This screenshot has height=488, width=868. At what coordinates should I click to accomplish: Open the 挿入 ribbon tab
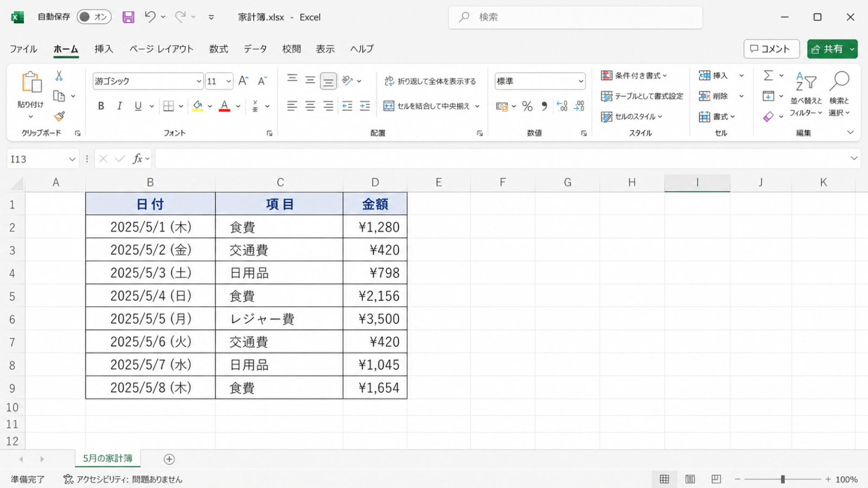click(x=104, y=49)
